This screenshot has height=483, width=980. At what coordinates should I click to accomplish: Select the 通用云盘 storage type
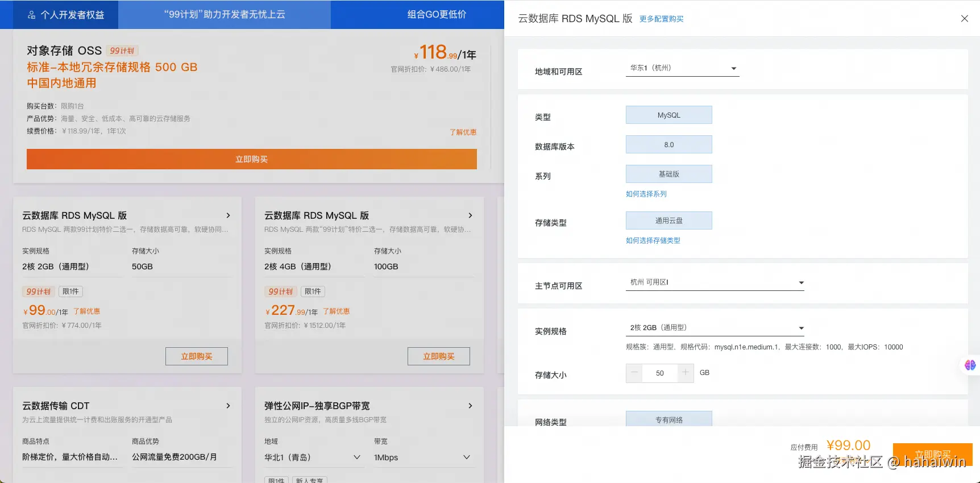point(669,220)
